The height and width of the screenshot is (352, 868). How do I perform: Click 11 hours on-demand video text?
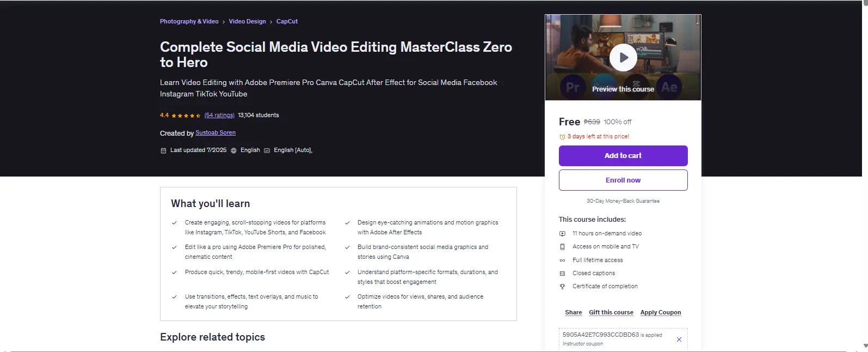[x=607, y=234]
